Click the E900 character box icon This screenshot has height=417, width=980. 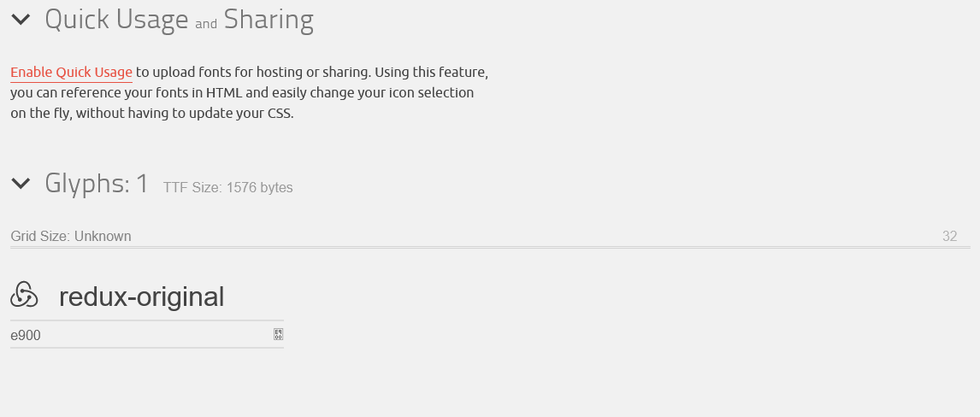[278, 335]
